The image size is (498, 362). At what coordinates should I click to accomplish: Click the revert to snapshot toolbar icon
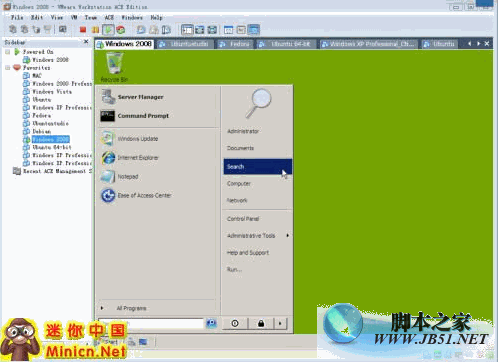click(x=154, y=30)
